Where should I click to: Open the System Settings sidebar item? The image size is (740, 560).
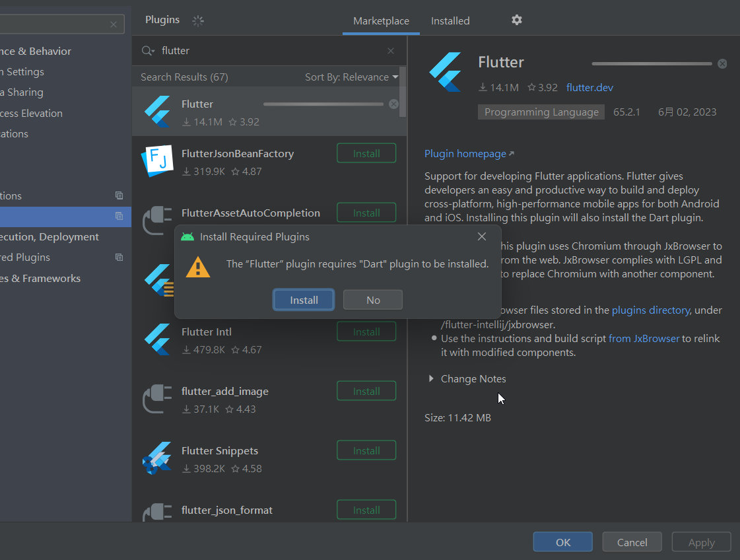22,72
